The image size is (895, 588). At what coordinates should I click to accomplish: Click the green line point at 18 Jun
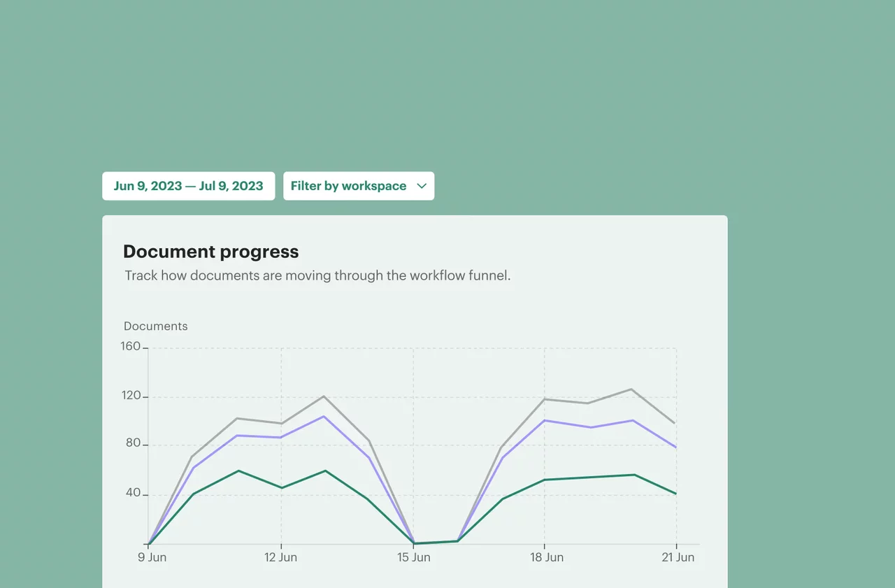[x=545, y=480]
